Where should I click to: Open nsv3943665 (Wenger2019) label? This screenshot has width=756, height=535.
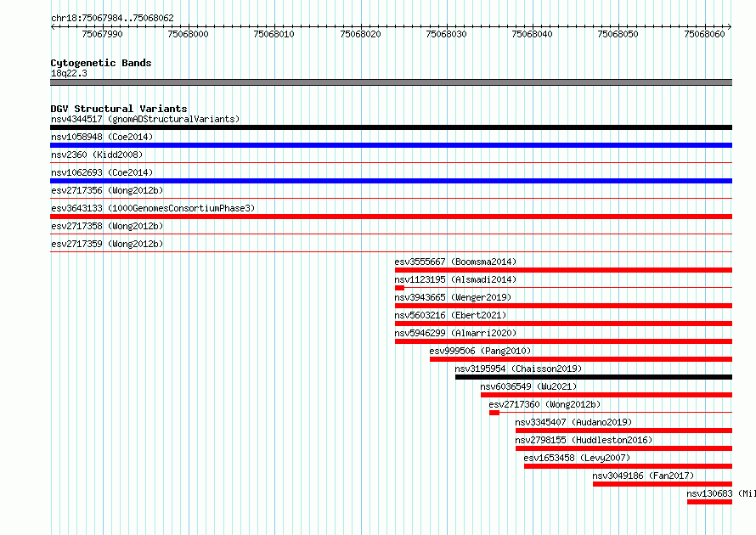click(453, 297)
